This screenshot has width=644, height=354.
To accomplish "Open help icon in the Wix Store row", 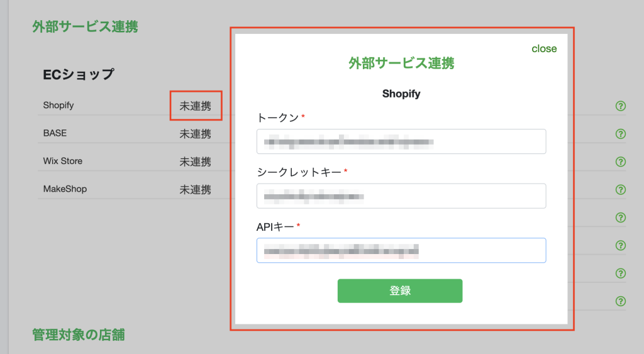I will pos(621,162).
